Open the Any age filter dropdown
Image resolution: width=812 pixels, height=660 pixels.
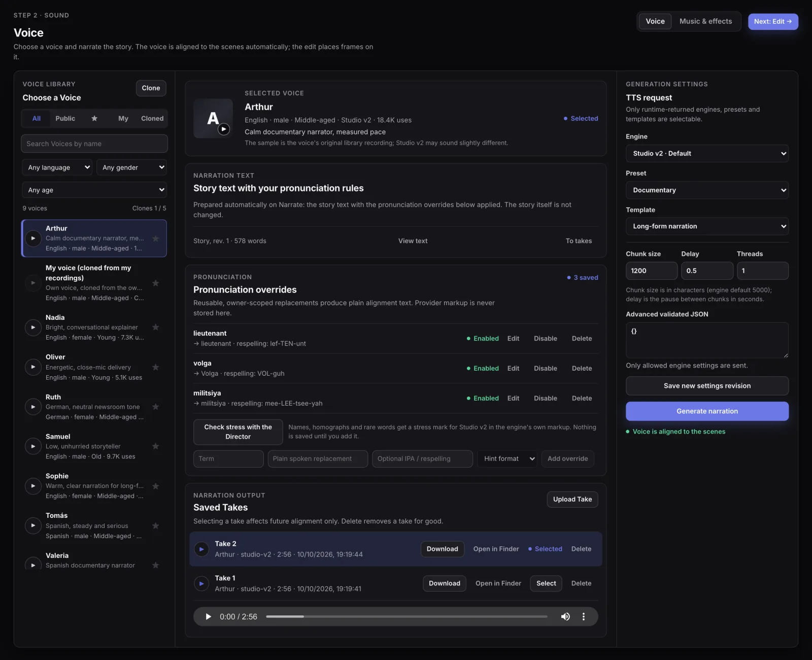[94, 190]
